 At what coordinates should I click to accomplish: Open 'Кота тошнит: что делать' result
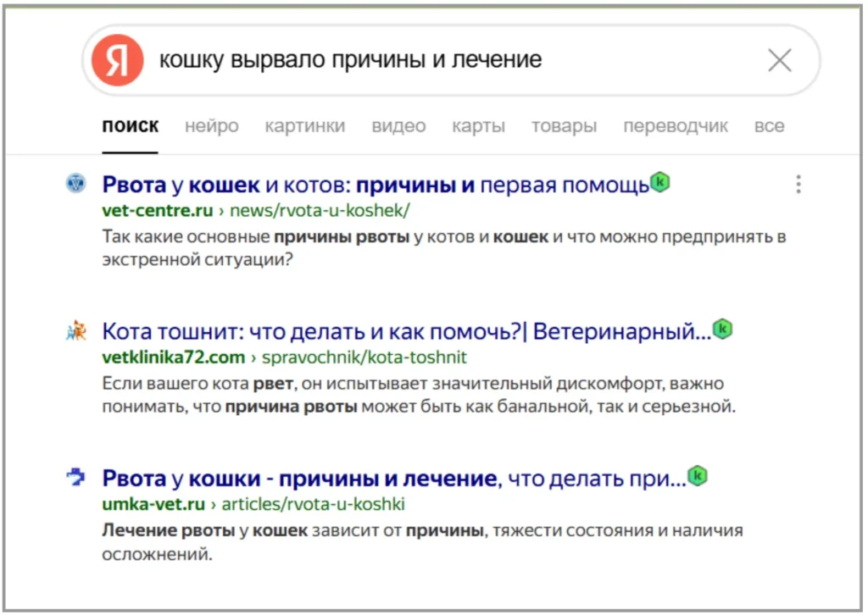[407, 331]
